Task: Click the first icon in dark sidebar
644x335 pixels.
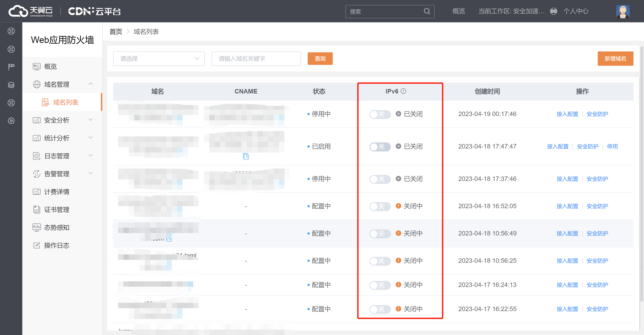Action: [x=11, y=31]
